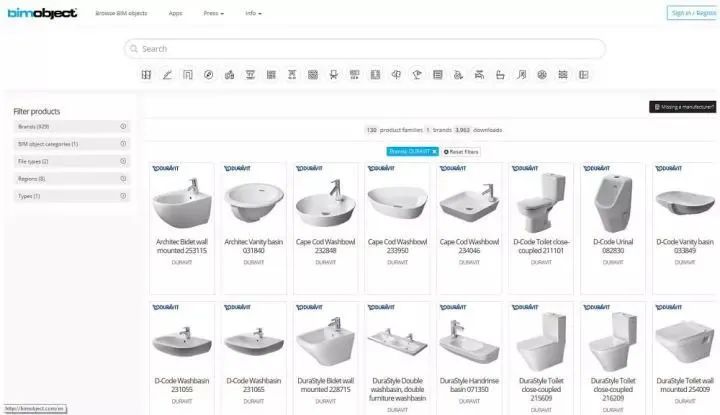Viewport: 720px width, 415px height.
Task: Open D-Code Washbasin 231055 image
Action: pos(182,342)
